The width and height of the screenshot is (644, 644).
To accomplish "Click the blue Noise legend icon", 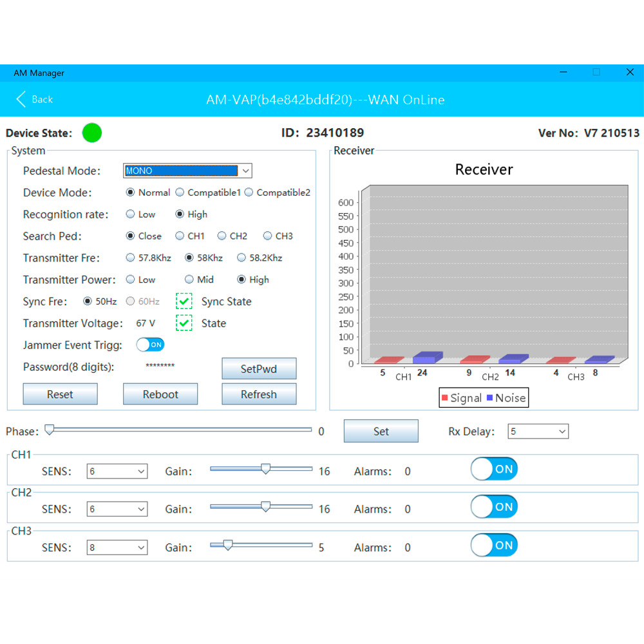I will [x=490, y=398].
